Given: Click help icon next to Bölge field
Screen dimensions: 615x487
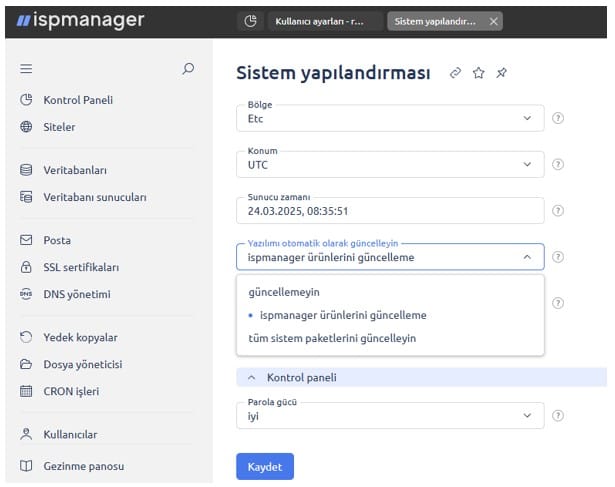Looking at the screenshot, I should click(x=558, y=118).
